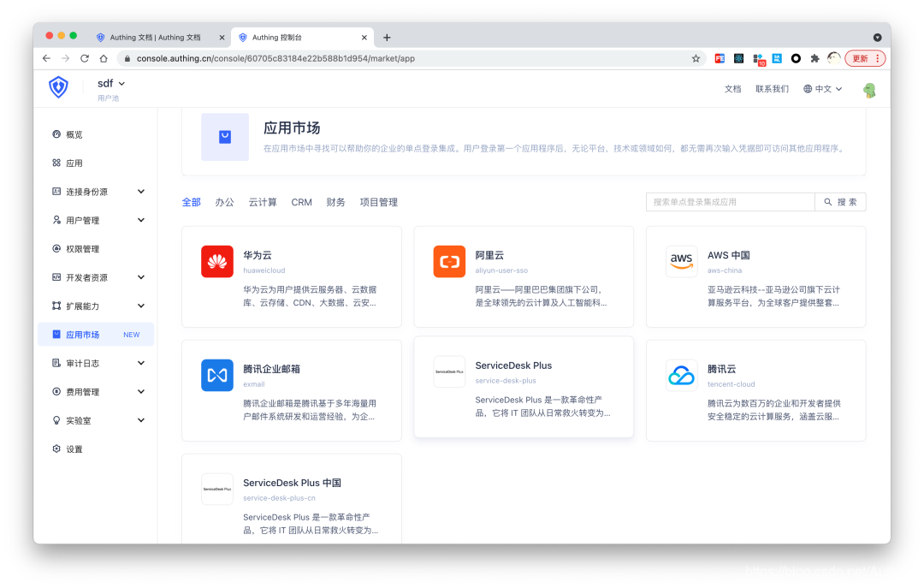Click the 更新 browser update button
The height and width of the screenshot is (588, 924).
(x=865, y=58)
